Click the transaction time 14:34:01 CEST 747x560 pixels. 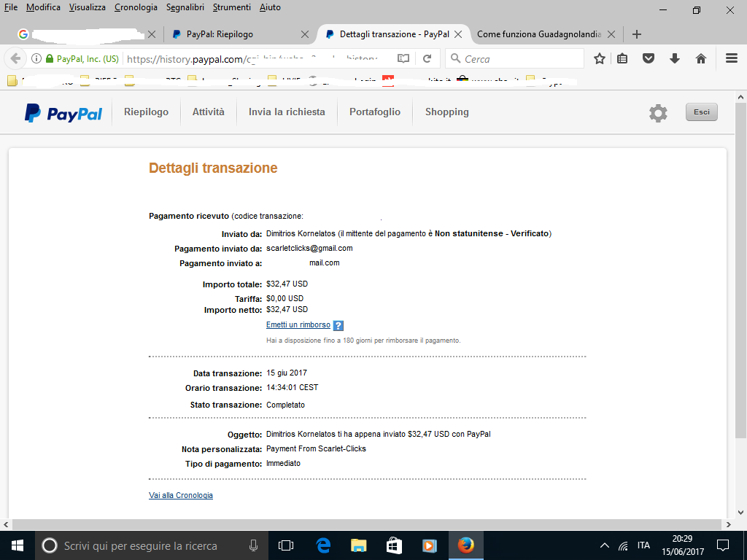[292, 388]
